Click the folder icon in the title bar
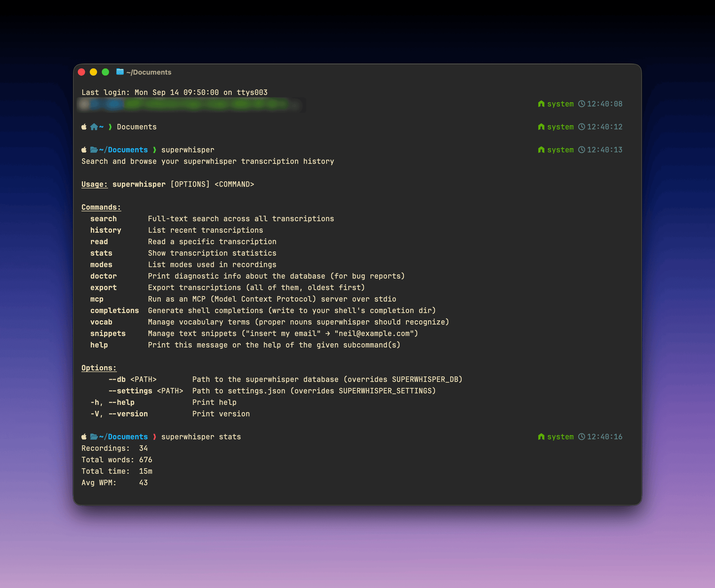Screen dimensions: 715x588 tap(120, 72)
